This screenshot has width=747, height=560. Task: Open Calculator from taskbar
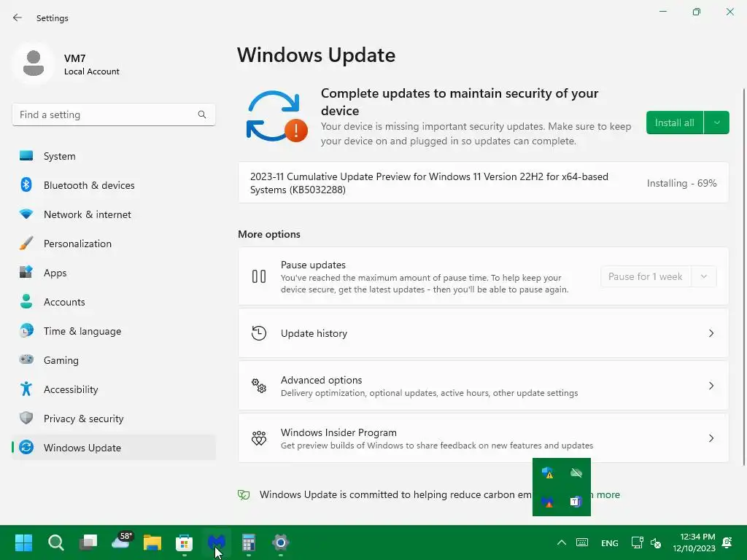point(249,542)
